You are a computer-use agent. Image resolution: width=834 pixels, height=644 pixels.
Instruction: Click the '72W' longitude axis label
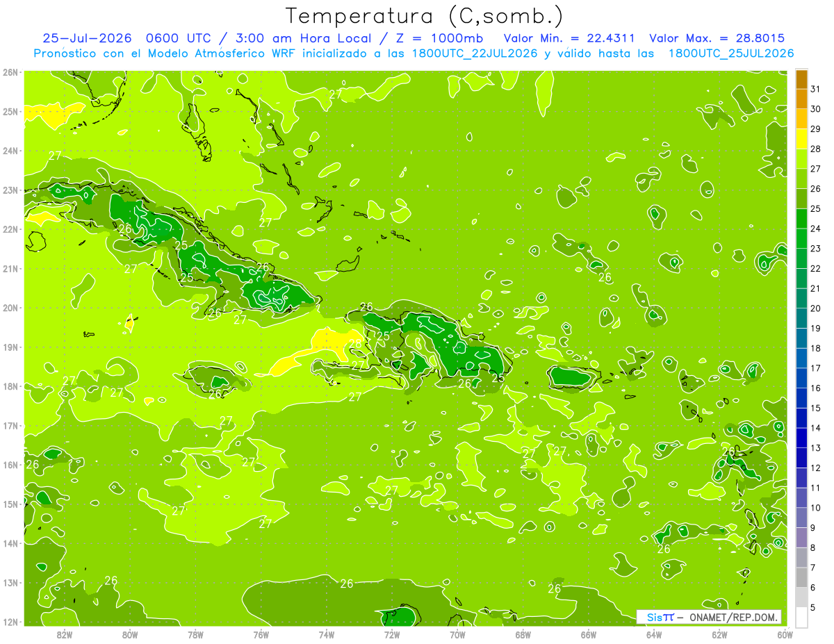[x=391, y=634]
